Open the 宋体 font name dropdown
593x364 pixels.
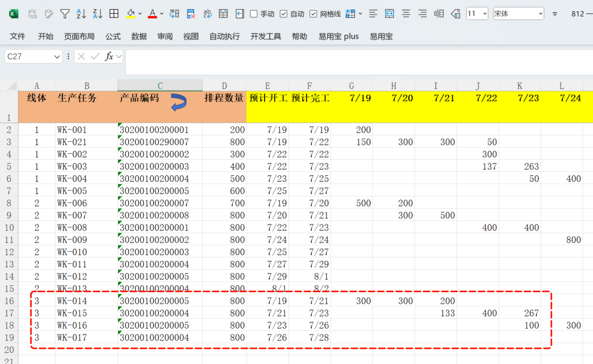pyautogui.click(x=541, y=14)
